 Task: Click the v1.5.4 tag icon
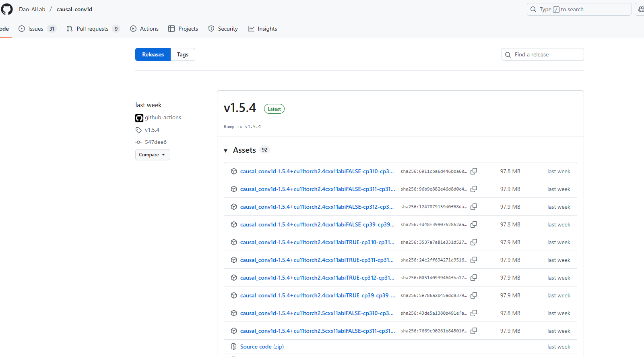click(x=138, y=130)
